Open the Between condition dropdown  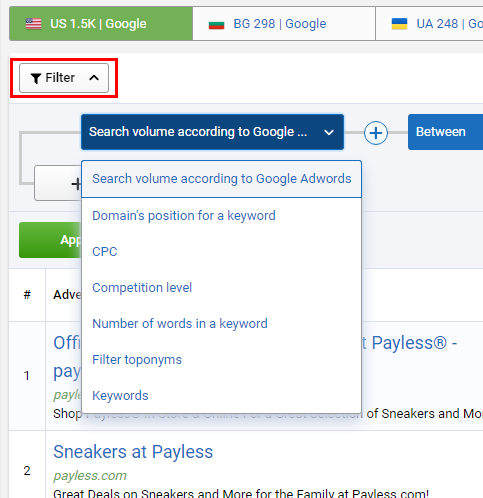pyautogui.click(x=445, y=132)
